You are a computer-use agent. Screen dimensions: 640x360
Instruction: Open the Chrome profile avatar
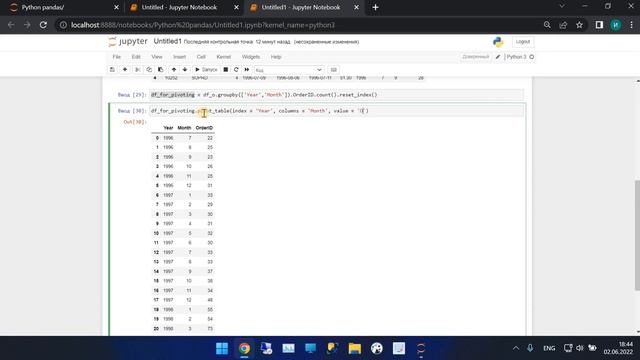(x=616, y=25)
